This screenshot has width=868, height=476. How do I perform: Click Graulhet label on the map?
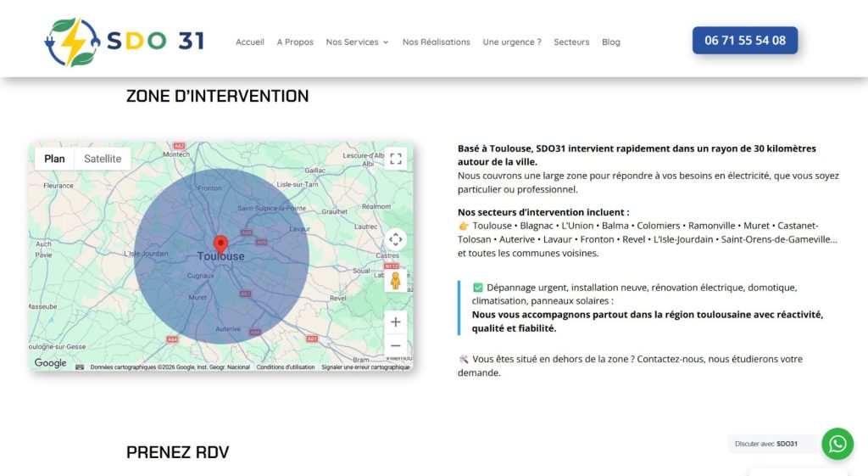(x=334, y=211)
